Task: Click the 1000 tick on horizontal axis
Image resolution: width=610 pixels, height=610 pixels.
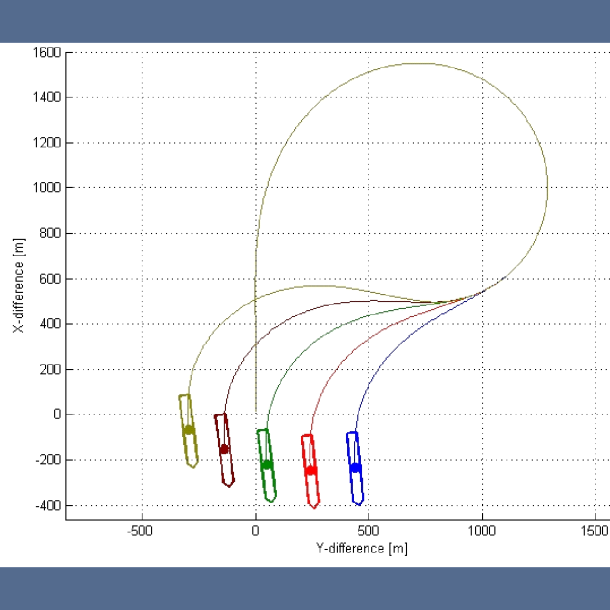Action: [482, 529]
